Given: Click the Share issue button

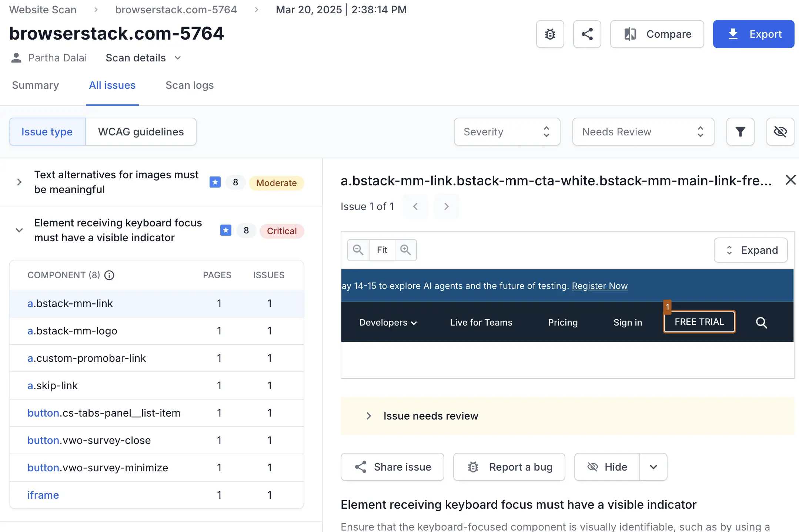Looking at the screenshot, I should (392, 467).
